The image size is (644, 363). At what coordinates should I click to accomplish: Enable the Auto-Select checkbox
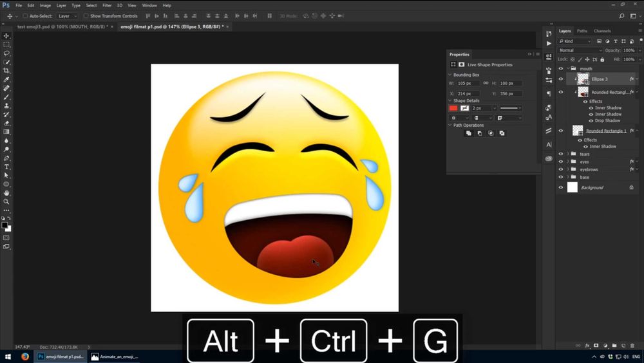(x=25, y=16)
